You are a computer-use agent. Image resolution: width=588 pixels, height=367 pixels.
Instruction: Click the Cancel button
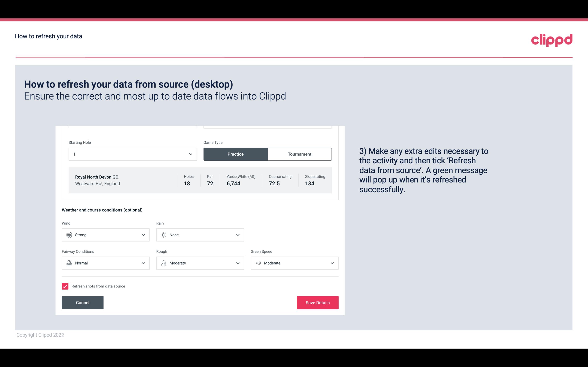83,302
